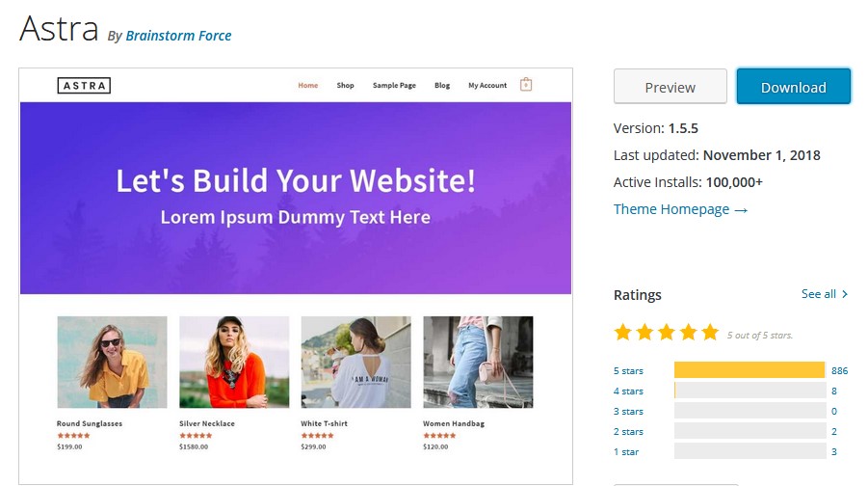Screen dimensions: 868x486
Task: Click the Astra theme title
Action: coord(59,29)
